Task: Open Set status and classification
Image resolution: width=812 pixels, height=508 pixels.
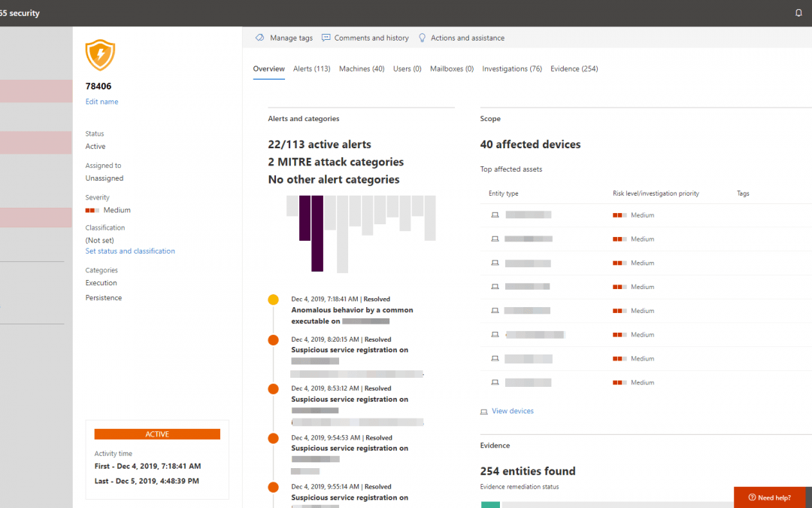Action: (130, 250)
